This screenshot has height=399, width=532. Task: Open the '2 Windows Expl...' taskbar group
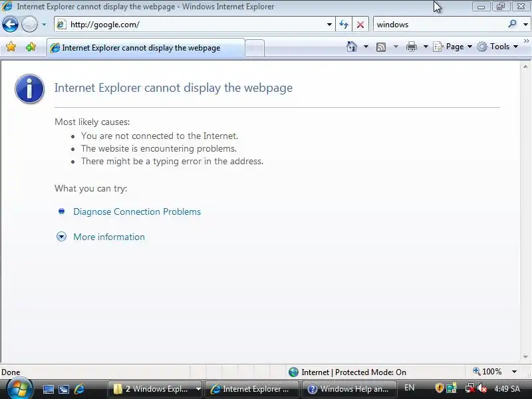point(156,389)
